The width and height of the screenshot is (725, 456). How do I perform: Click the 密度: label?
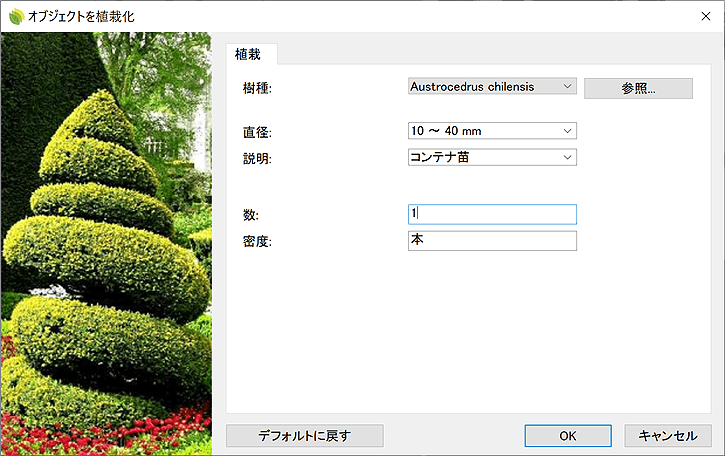258,241
